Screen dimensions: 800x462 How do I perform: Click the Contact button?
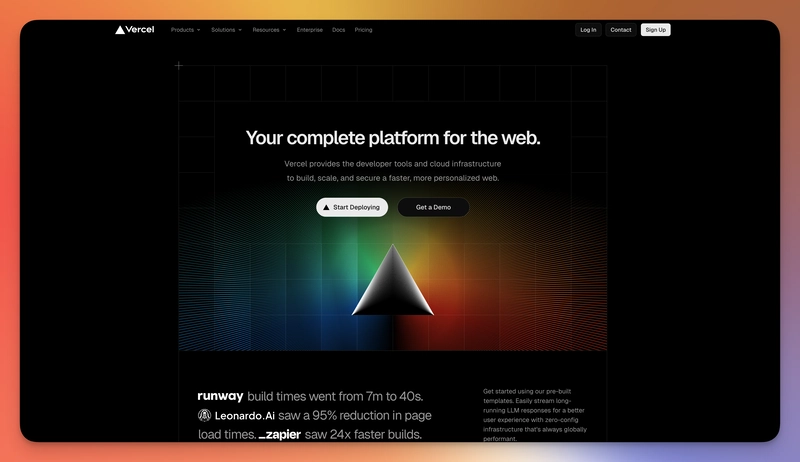tap(621, 30)
